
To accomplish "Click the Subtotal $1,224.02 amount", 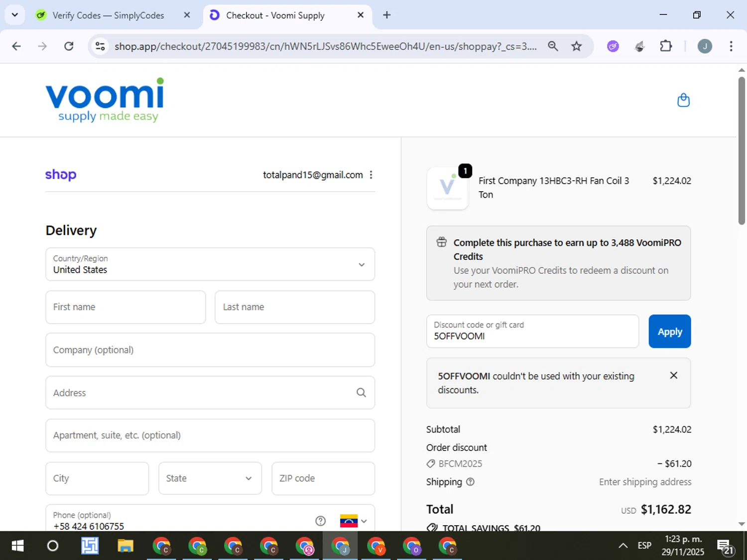I will pos(672,429).
